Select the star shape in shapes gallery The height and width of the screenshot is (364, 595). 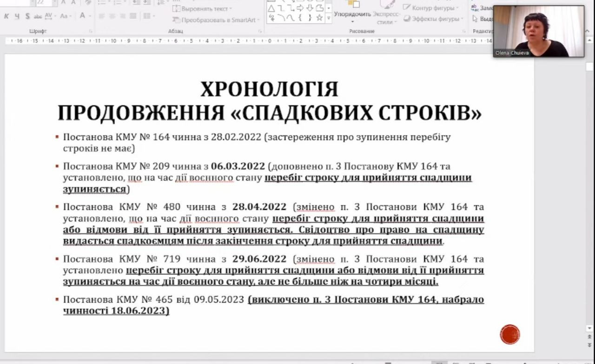pos(319,18)
